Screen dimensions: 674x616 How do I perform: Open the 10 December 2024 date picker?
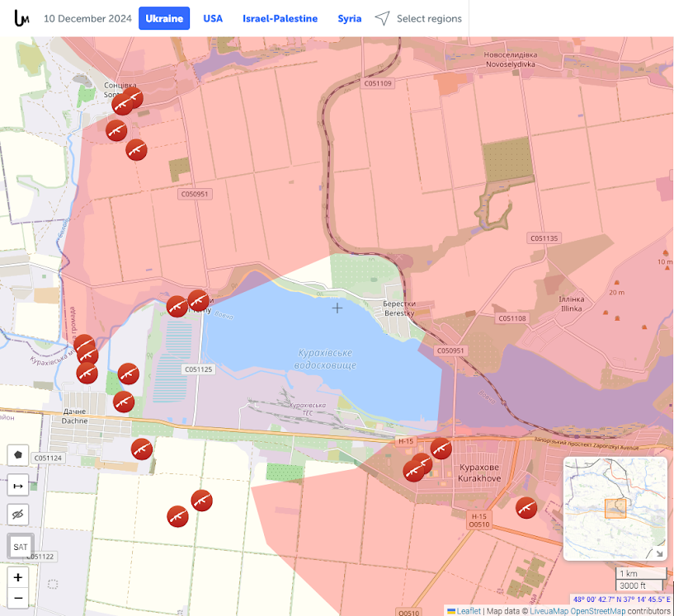pyautogui.click(x=87, y=18)
